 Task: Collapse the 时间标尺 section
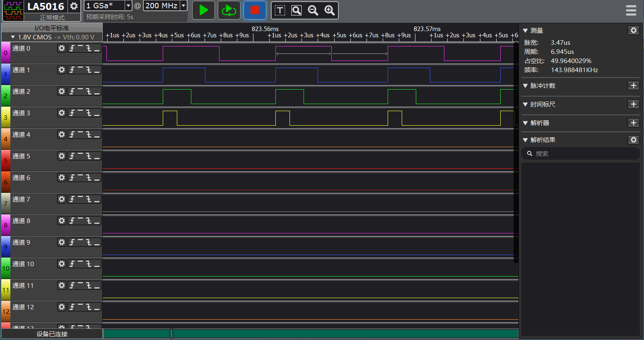525,104
